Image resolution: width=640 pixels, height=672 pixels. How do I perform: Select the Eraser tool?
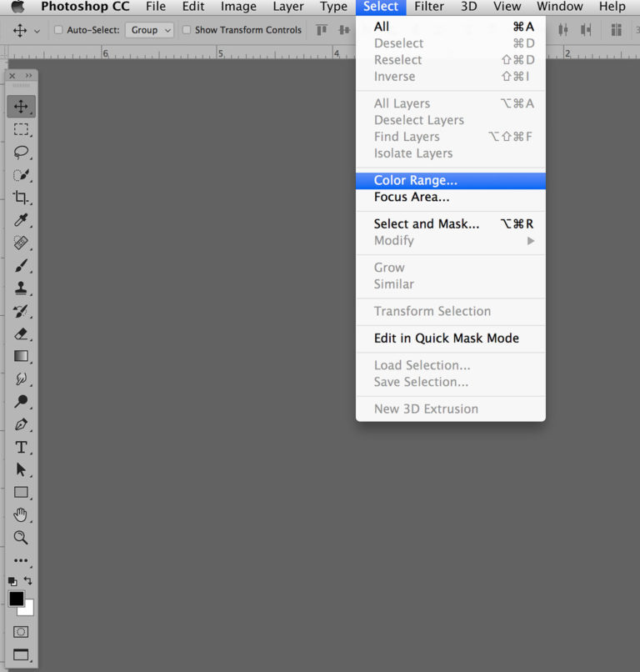pos(21,333)
